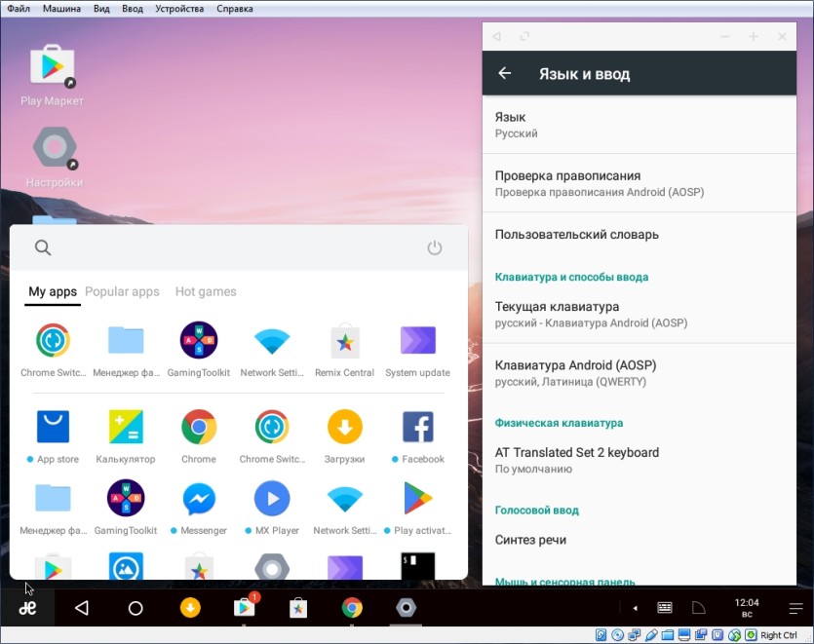
Task: Open Синтез речи setting
Action: pos(640,540)
